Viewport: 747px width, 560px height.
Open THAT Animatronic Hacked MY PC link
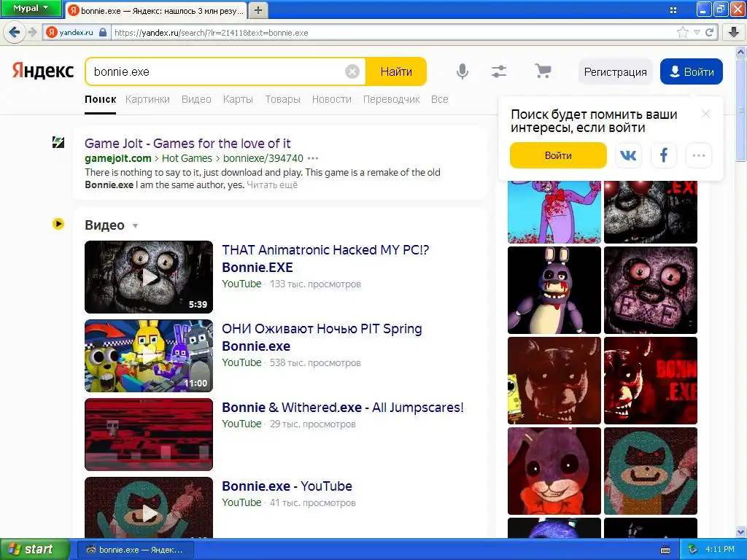coord(325,259)
